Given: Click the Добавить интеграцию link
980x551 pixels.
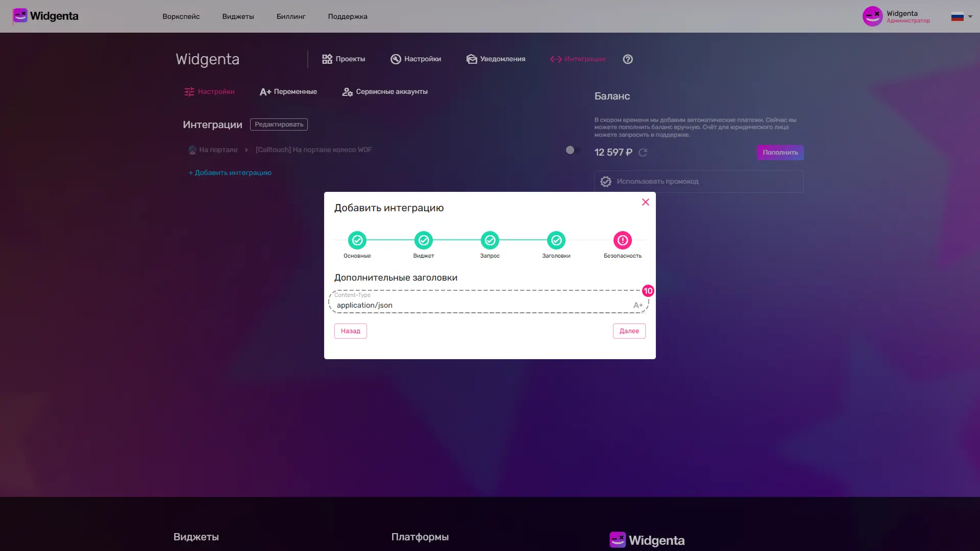Looking at the screenshot, I should click(x=230, y=173).
